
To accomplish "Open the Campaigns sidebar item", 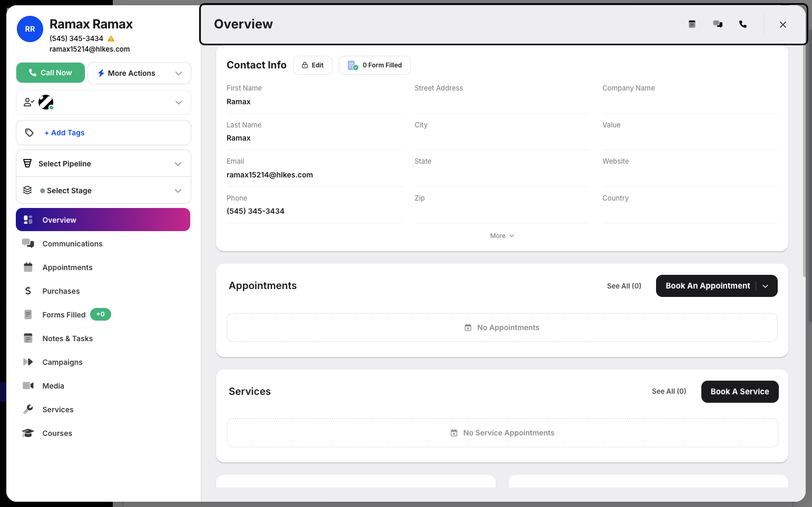I will 103,362.
